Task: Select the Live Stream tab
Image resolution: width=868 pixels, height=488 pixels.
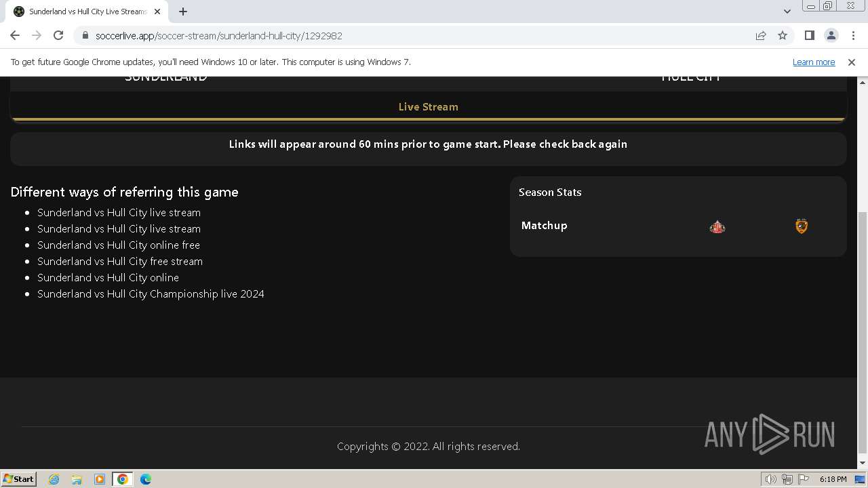Action: pos(428,106)
